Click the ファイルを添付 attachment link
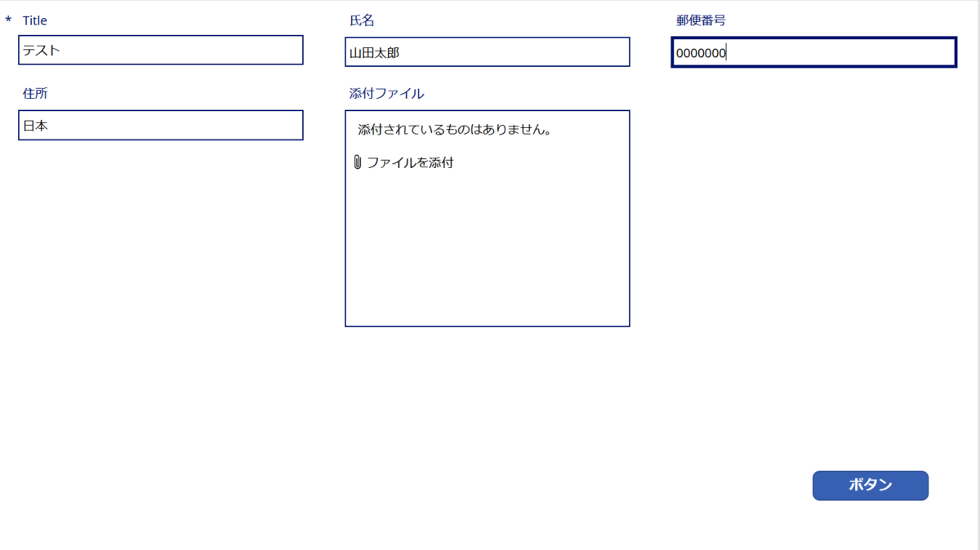Image resolution: width=980 pixels, height=550 pixels. (x=410, y=162)
